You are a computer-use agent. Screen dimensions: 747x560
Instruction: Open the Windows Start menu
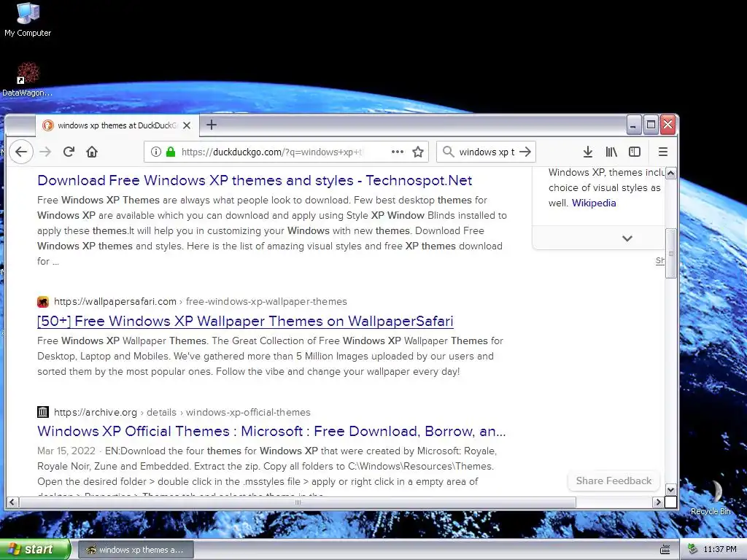coord(35,550)
